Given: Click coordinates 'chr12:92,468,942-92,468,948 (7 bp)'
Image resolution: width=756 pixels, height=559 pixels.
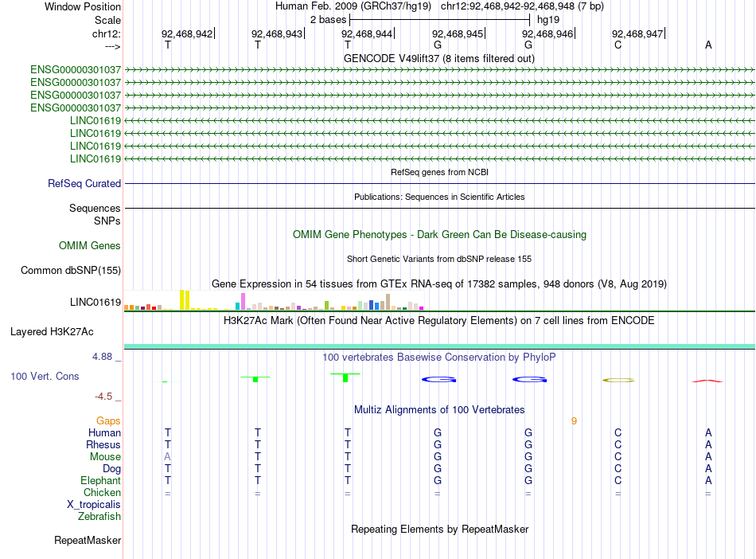Looking at the screenshot, I should tap(522, 6).
